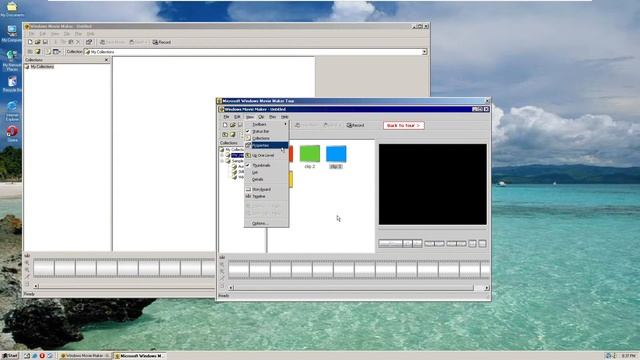Click Views icon in background window toolbar
The width and height of the screenshot is (640, 360).
pyautogui.click(x=57, y=52)
